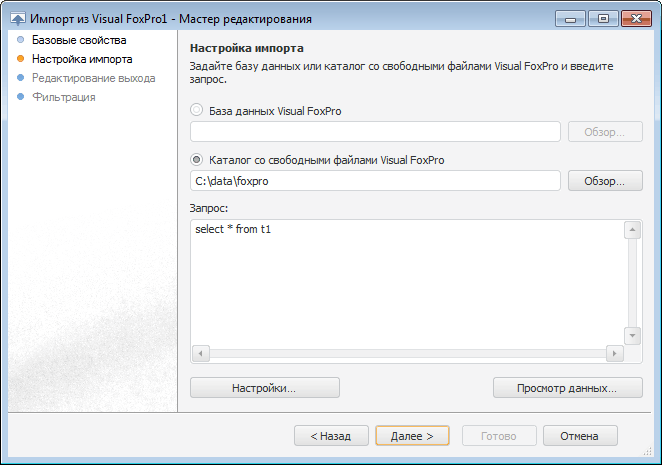The width and height of the screenshot is (662, 465).
Task: Open the Фильтрация step
Action: pos(64,97)
